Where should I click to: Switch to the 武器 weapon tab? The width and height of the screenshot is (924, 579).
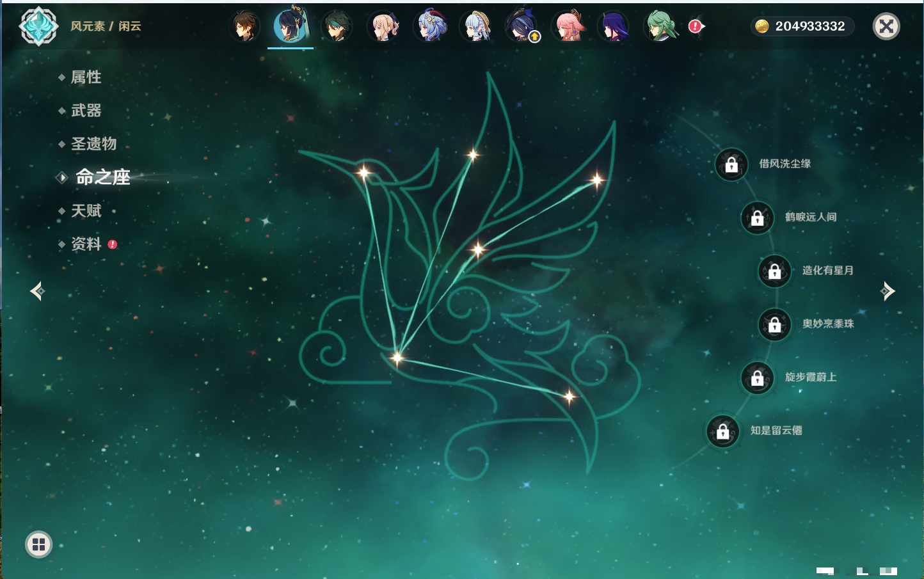86,111
